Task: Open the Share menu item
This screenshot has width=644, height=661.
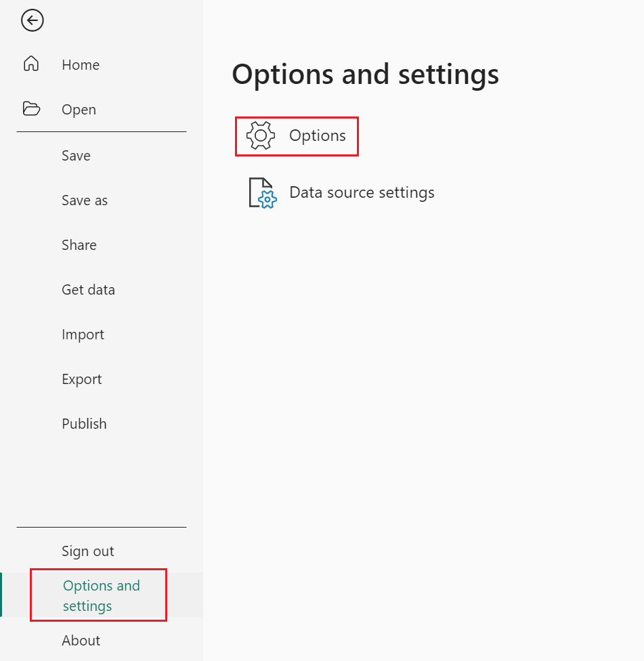Action: 79,244
